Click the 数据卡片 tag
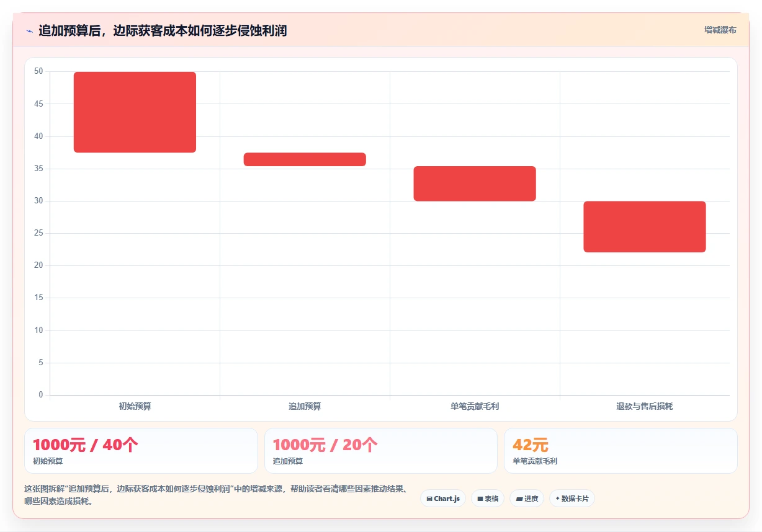This screenshot has height=532, width=762. point(572,499)
